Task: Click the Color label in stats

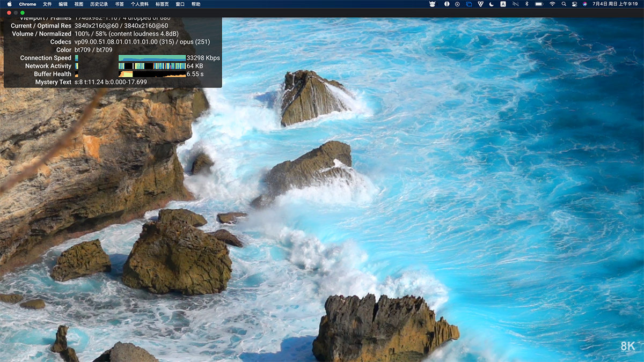Action: [64, 50]
